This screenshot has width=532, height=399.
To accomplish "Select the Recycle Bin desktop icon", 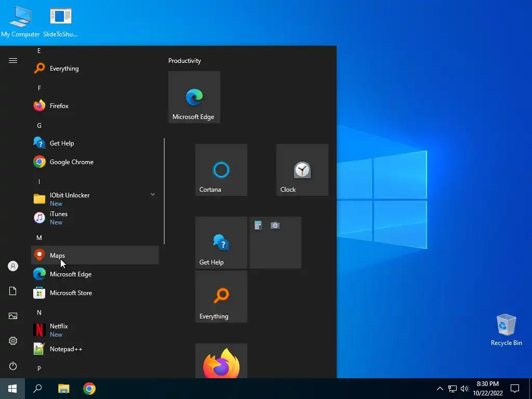I will click(x=506, y=330).
